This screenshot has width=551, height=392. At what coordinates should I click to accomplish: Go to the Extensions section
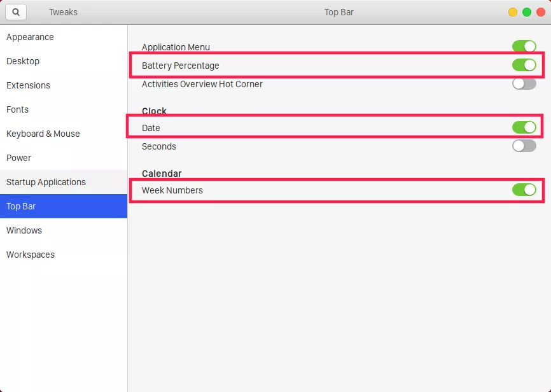tap(28, 85)
